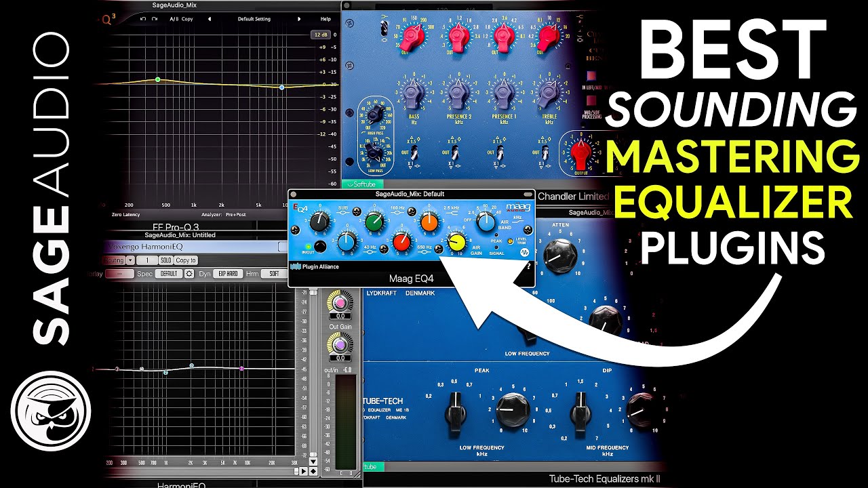Viewport: 868px width, 488px height.
Task: Open the question mark help in Maag EQ4
Action: (528, 267)
